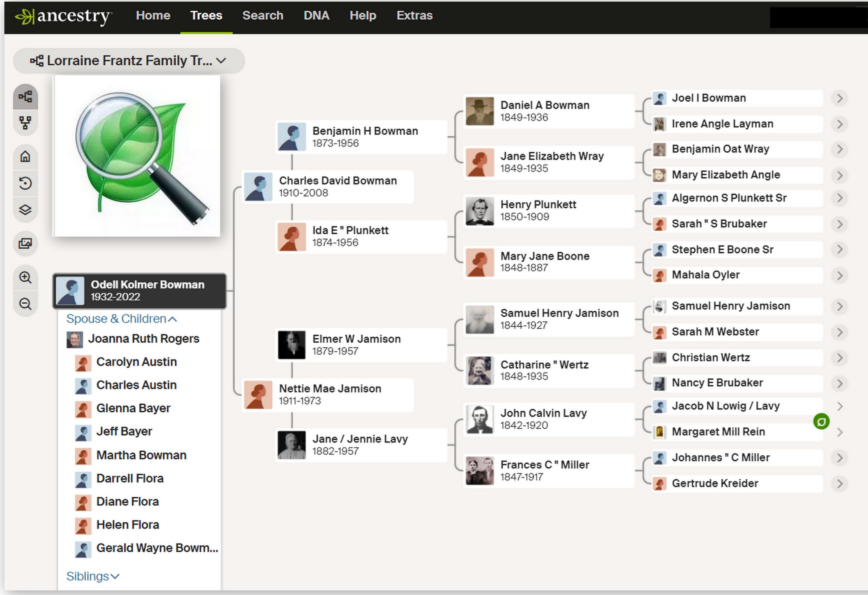Open the recent history icon
Viewport: 868px width, 595px height.
[x=26, y=183]
